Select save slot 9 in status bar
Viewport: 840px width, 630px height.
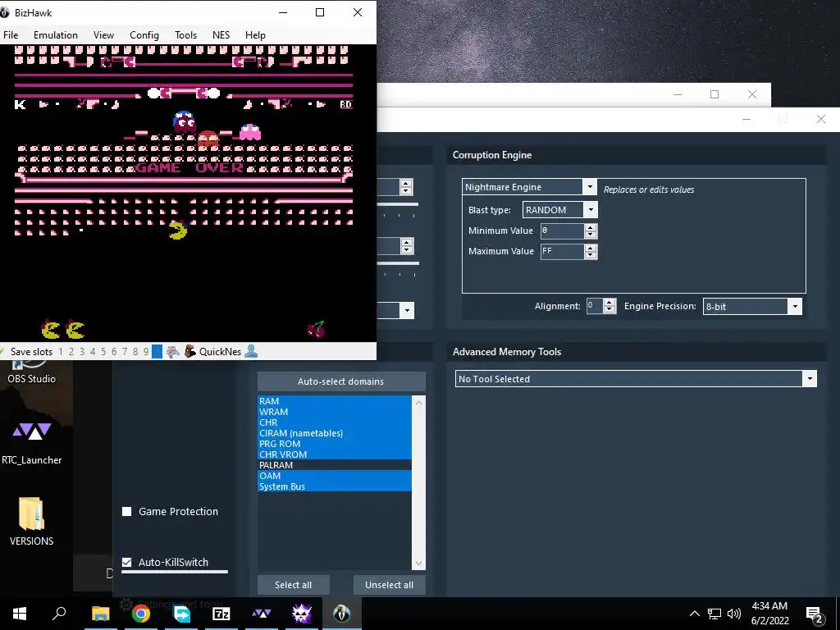146,352
